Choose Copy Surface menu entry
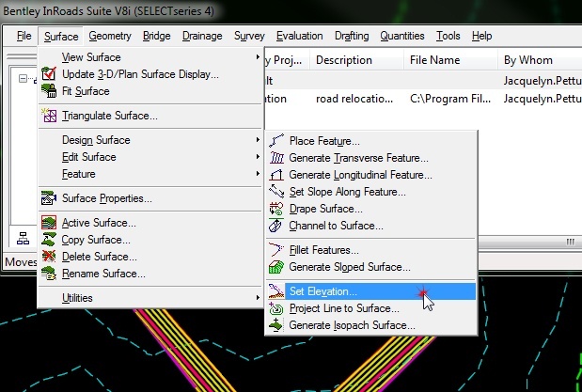The height and width of the screenshot is (392, 582). (149, 240)
